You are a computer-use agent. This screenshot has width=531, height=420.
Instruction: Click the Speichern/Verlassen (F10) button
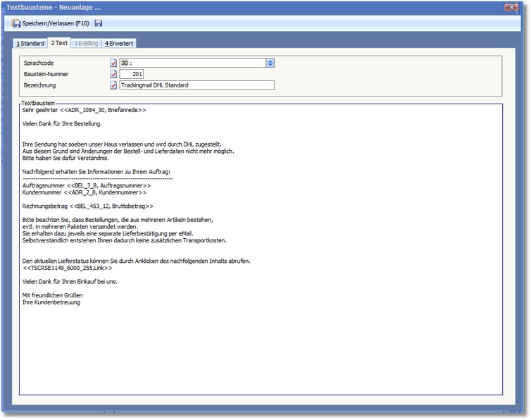[46, 23]
